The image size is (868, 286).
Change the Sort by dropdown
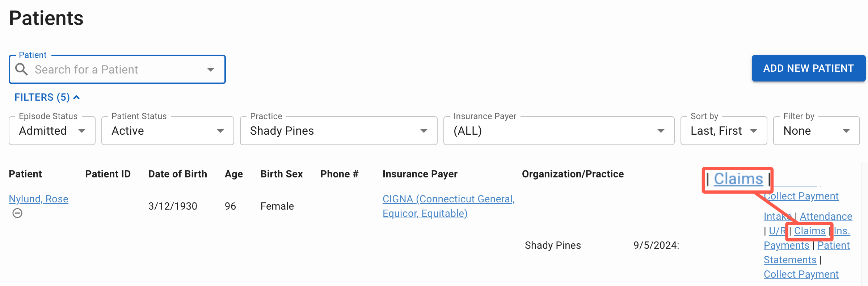click(x=724, y=131)
